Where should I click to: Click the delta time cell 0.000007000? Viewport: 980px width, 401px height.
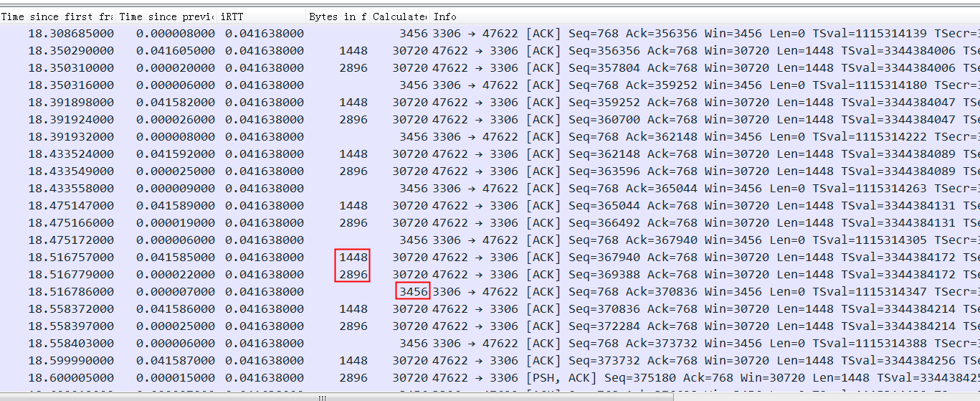(x=176, y=292)
